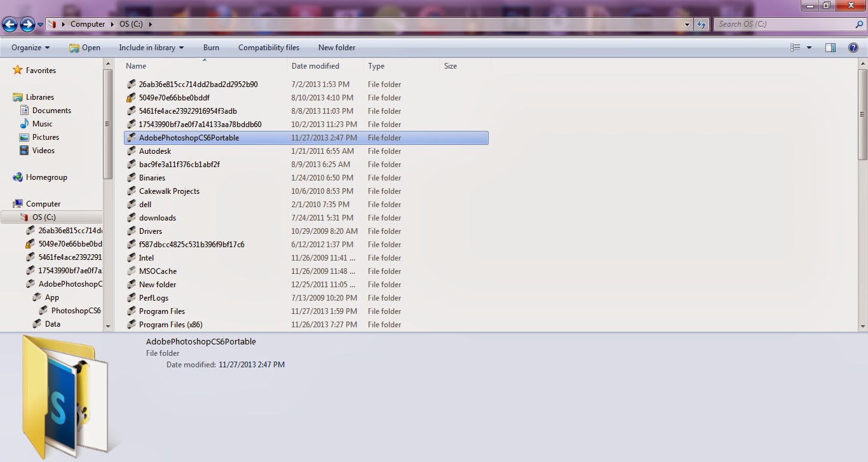Select the Data folder in navigation tree

[53, 324]
